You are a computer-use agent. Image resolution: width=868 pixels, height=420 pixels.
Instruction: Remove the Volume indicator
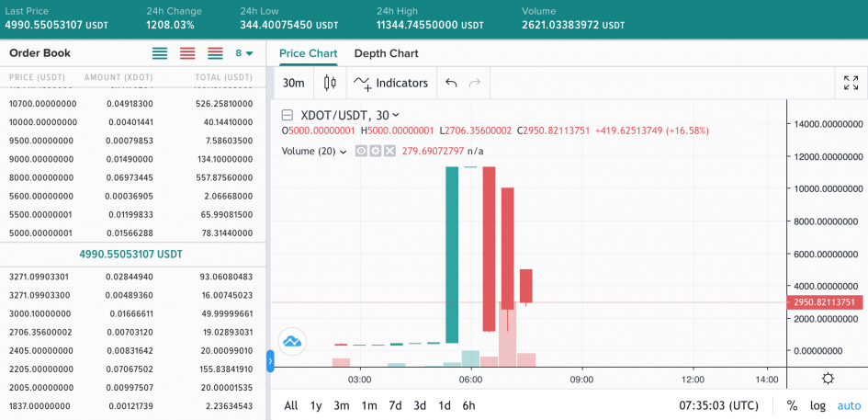click(x=389, y=151)
